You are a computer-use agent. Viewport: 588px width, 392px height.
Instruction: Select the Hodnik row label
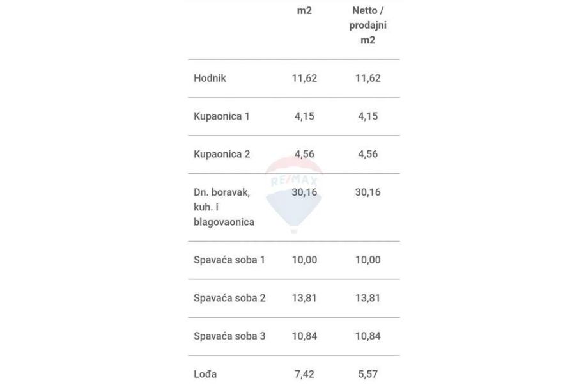(x=210, y=78)
